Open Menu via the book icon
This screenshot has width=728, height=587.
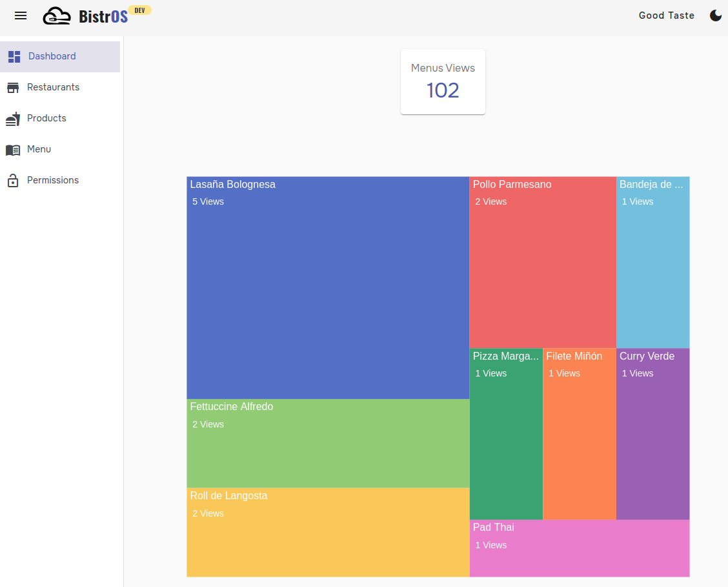click(x=14, y=149)
